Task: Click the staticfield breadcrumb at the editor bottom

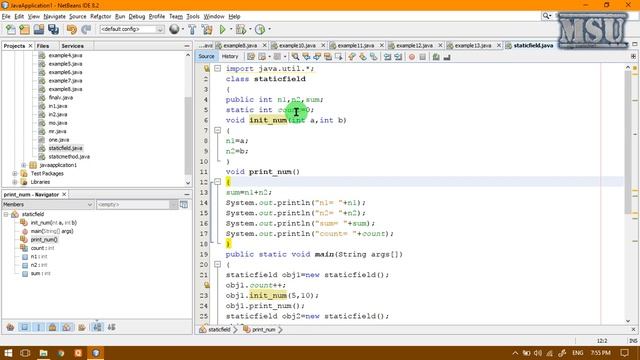Action: pos(219,329)
